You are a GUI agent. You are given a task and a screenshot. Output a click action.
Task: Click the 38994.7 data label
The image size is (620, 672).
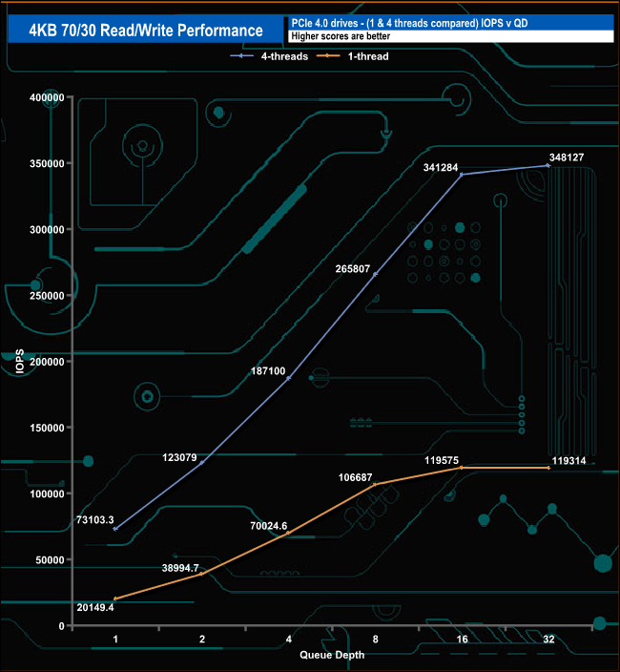click(x=180, y=568)
